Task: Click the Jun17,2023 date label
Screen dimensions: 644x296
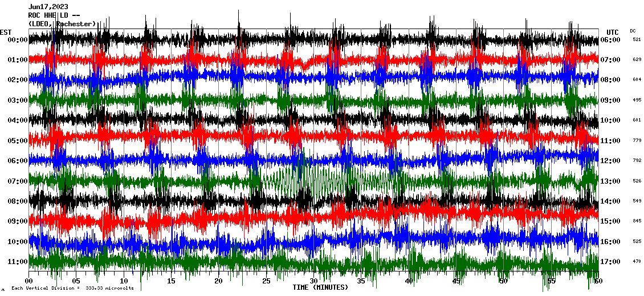Action: pyautogui.click(x=47, y=7)
